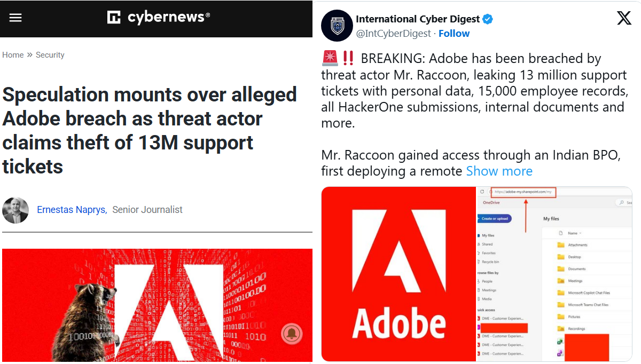Open the cybernews hamburger menu

click(x=15, y=17)
